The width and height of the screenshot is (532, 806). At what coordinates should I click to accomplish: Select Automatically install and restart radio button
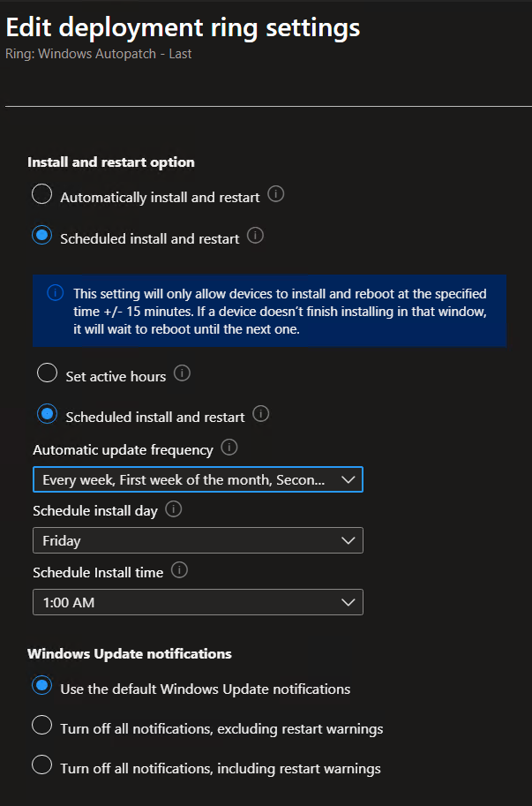coord(41,195)
